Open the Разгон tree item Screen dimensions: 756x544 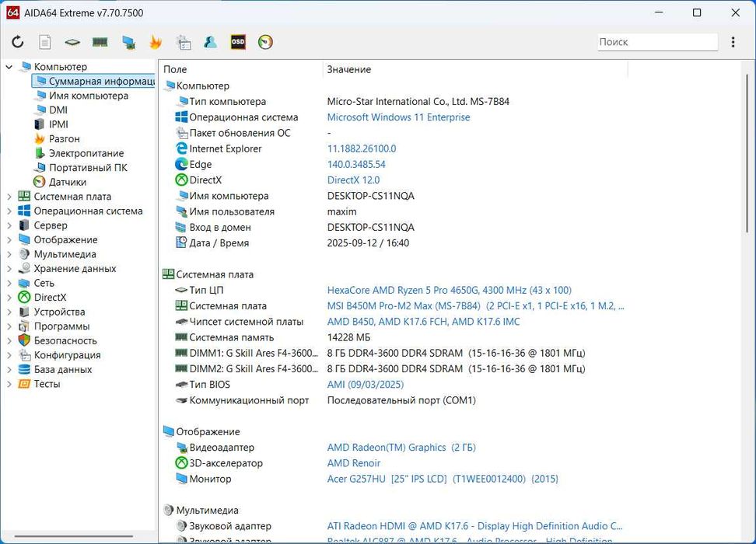[x=64, y=139]
